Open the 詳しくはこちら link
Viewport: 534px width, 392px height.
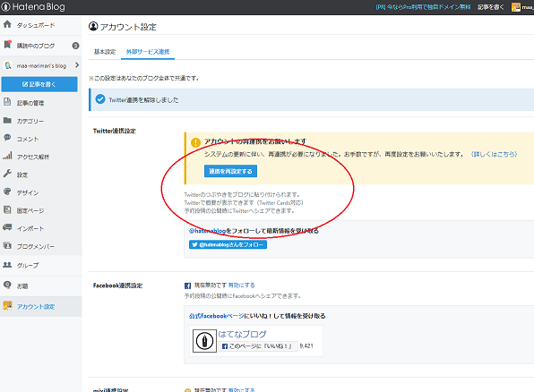click(x=495, y=154)
